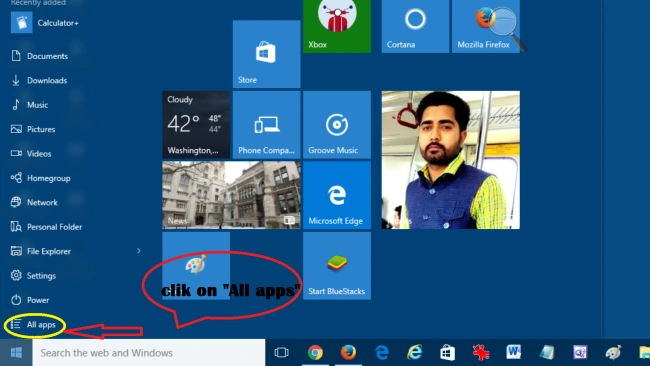Click the Power option
Image resolution: width=650 pixels, height=366 pixels.
tap(30, 300)
